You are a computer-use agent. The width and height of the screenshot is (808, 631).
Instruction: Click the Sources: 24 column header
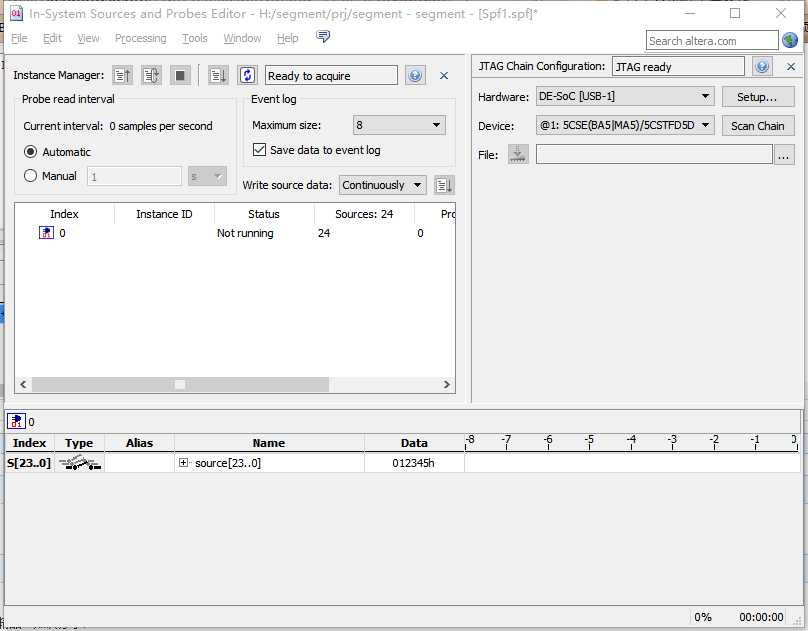[364, 214]
